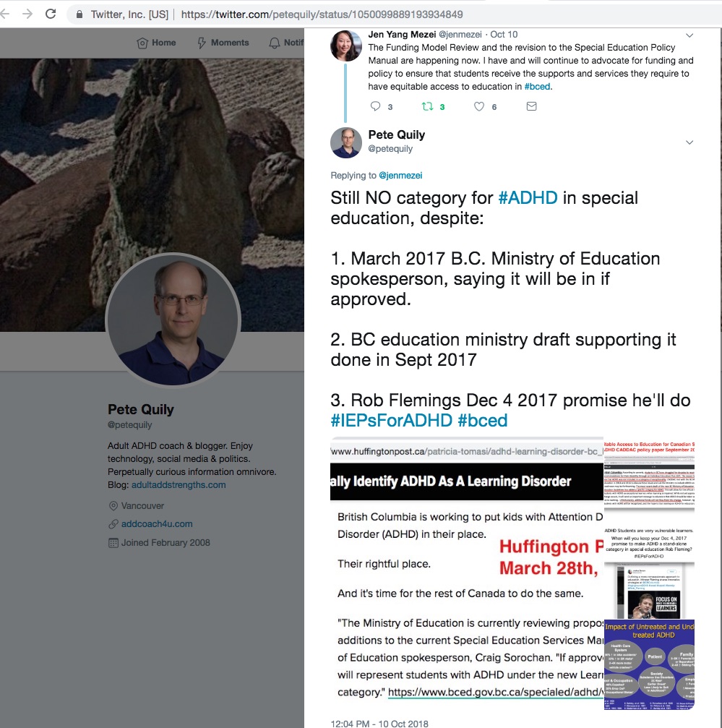Retweet Jen Yang Mezei's tweet
The height and width of the screenshot is (728, 722).
coord(427,106)
